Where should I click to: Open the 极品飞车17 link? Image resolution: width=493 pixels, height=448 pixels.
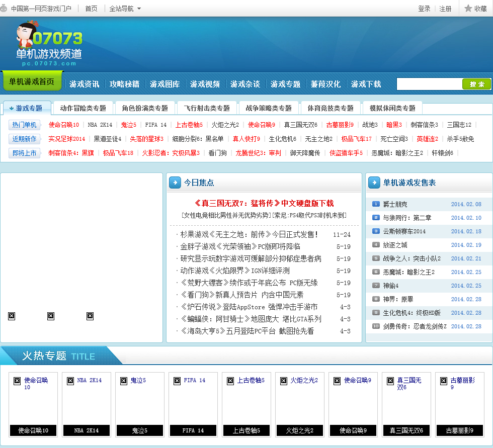coord(357,139)
